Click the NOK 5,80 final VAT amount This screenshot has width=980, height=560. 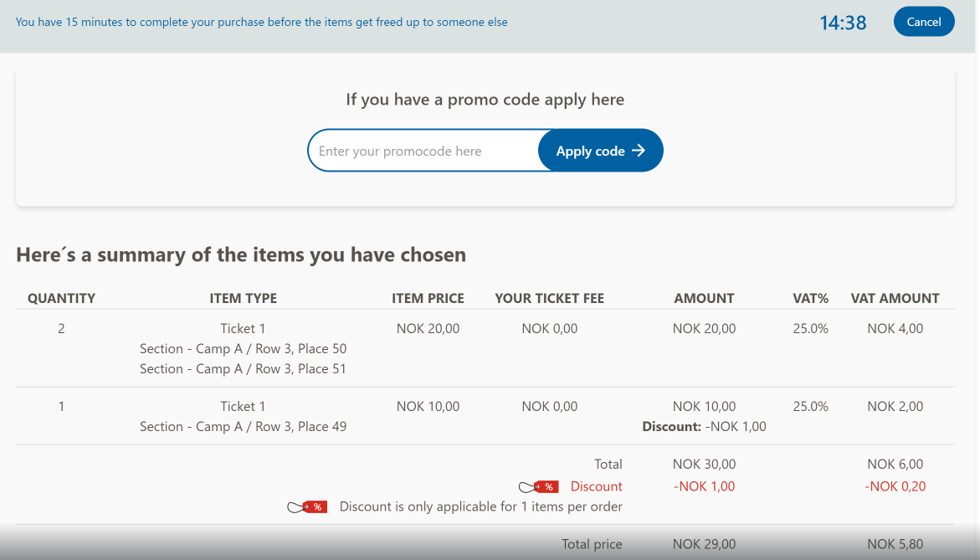point(895,544)
